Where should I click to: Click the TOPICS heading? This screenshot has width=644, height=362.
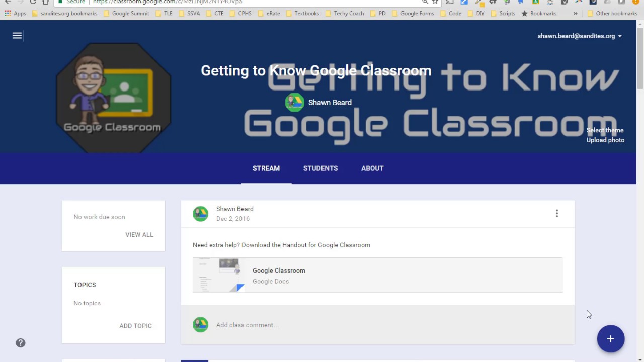[85, 285]
